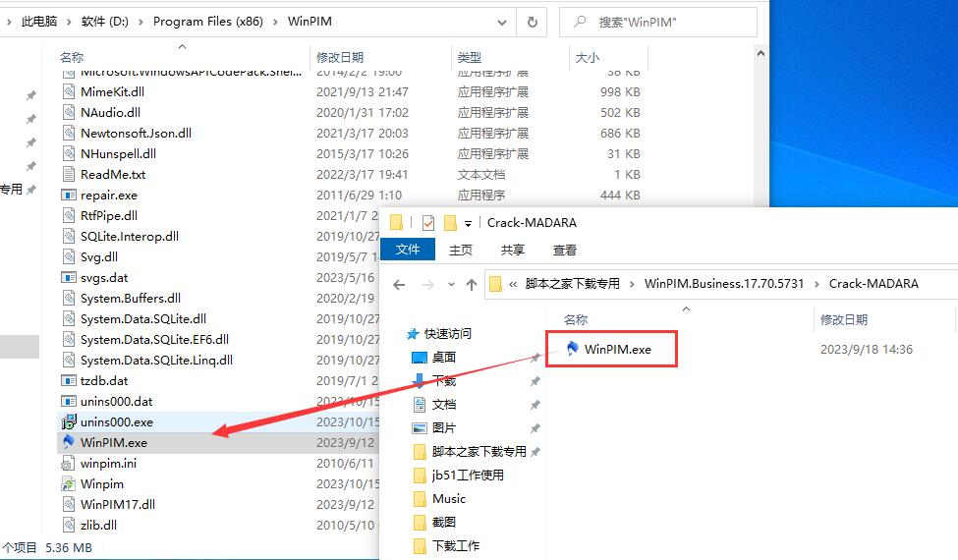The width and height of the screenshot is (958, 560).
Task: Click the zlib.dll file icon
Action: coord(69,526)
